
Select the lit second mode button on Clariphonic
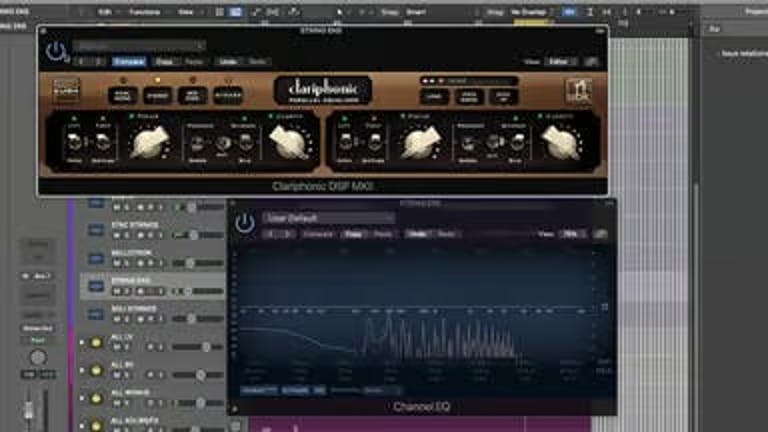(158, 96)
